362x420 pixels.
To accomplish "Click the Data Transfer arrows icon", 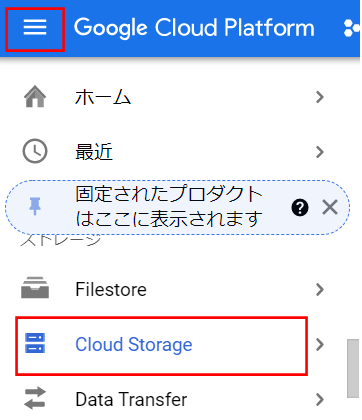I will coord(35,398).
